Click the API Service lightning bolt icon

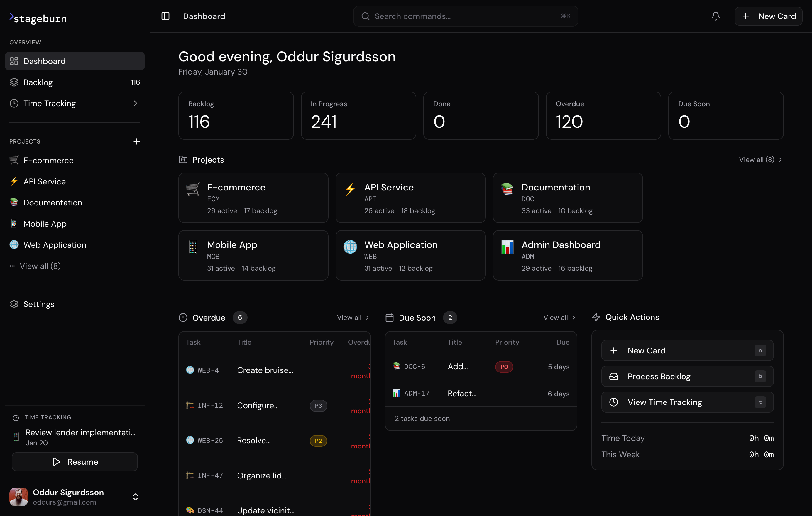pyautogui.click(x=14, y=181)
